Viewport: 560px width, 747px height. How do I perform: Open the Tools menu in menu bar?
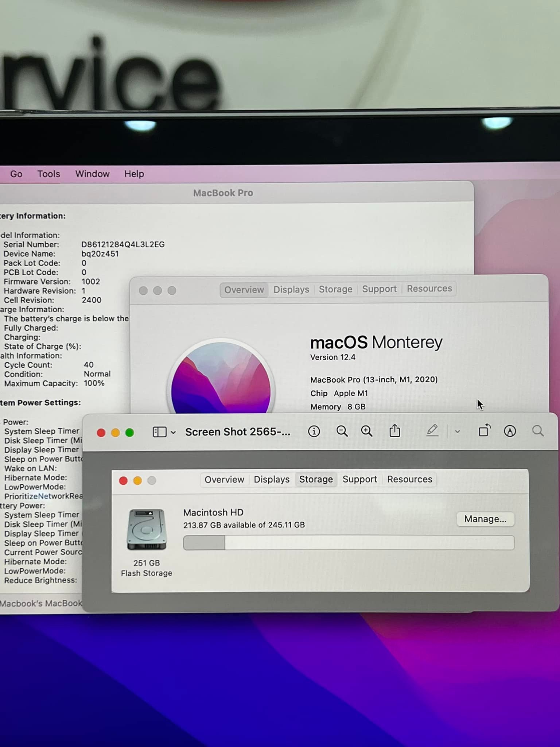pos(48,174)
